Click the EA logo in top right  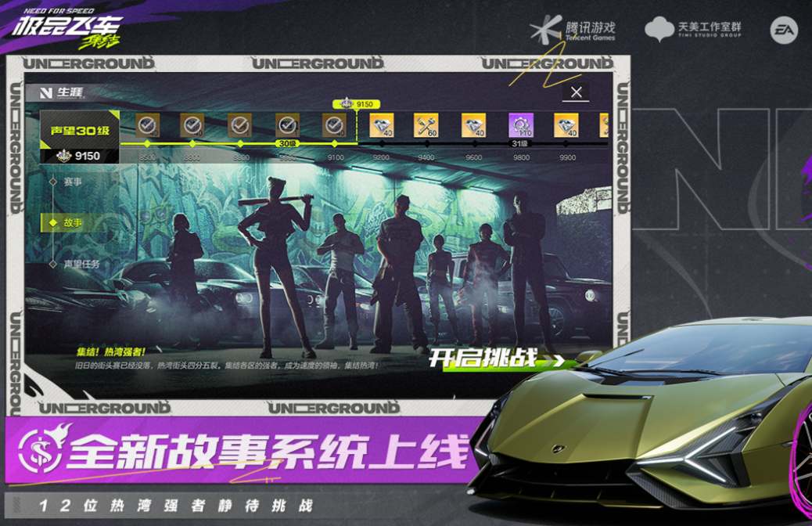(783, 31)
